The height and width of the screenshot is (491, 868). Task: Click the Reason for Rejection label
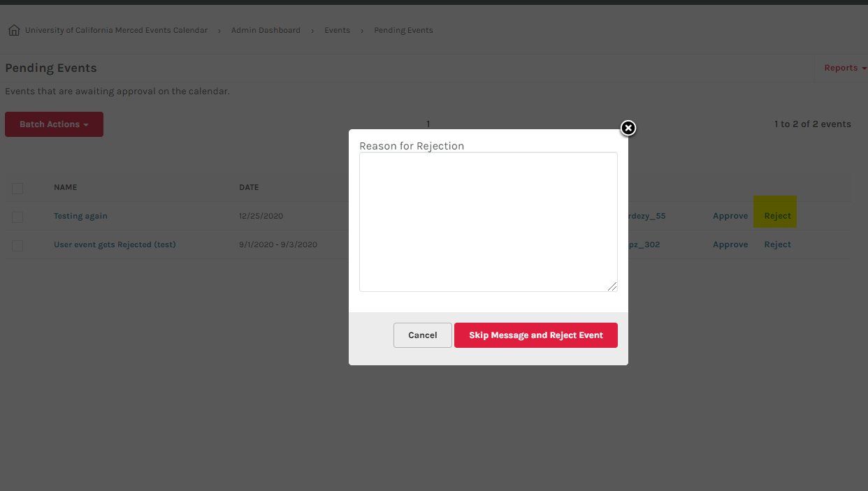coord(412,146)
